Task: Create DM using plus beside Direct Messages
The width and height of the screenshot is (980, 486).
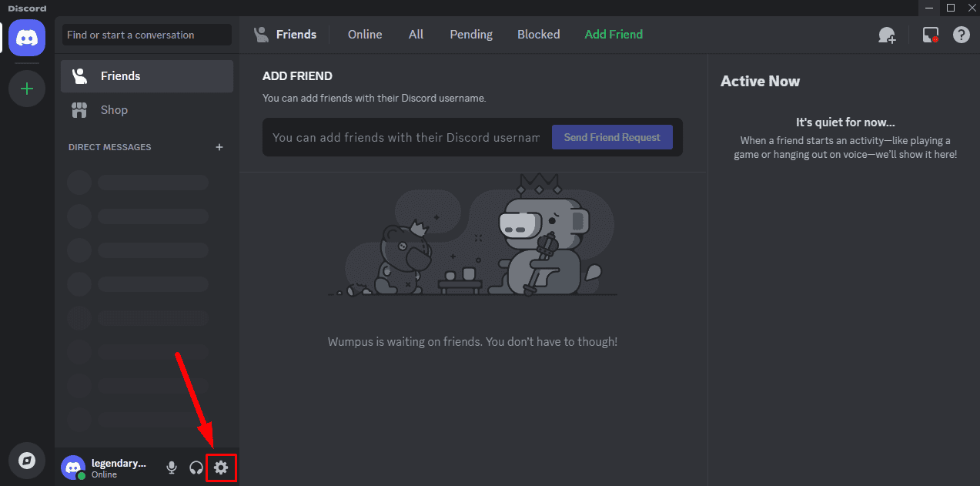Action: [219, 147]
